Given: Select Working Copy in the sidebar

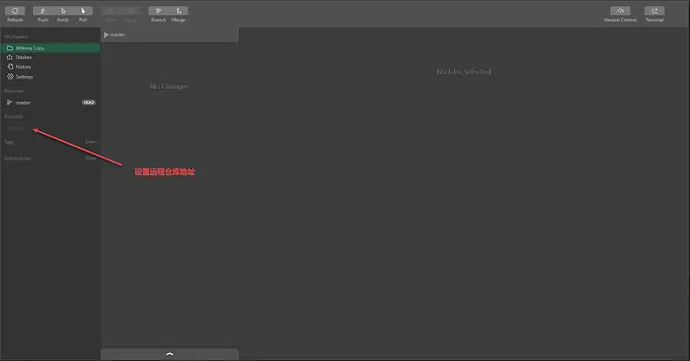Looking at the screenshot, I should pyautogui.click(x=50, y=48).
